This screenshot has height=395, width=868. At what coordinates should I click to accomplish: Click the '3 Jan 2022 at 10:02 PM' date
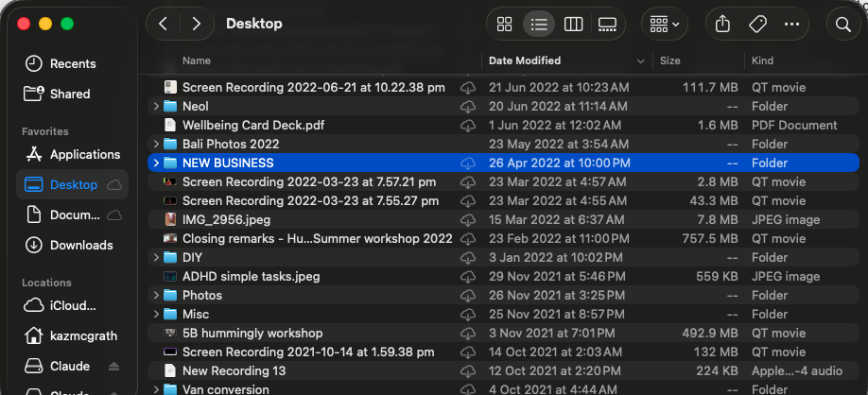[556, 258]
